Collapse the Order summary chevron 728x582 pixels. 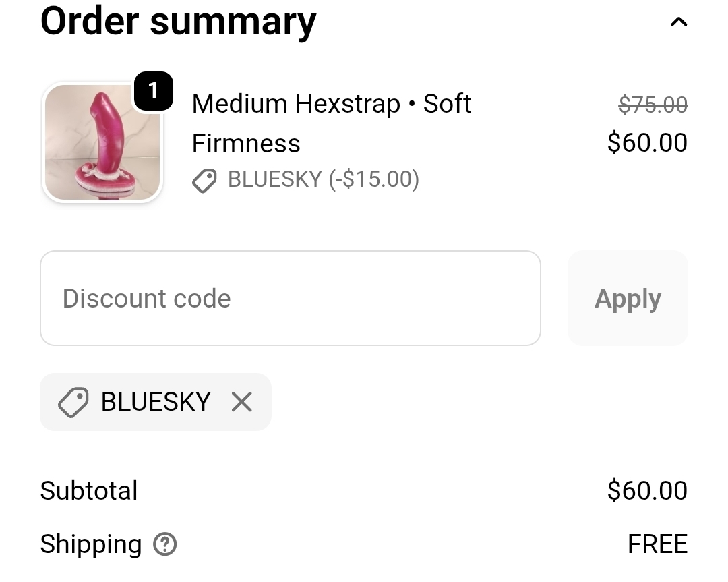pyautogui.click(x=678, y=22)
